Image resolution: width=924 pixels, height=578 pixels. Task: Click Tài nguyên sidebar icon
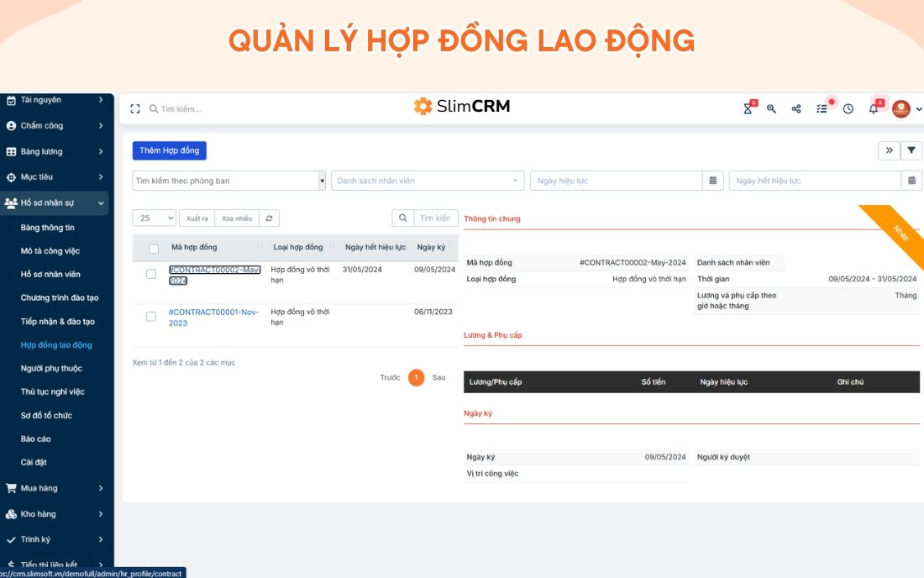[x=11, y=100]
